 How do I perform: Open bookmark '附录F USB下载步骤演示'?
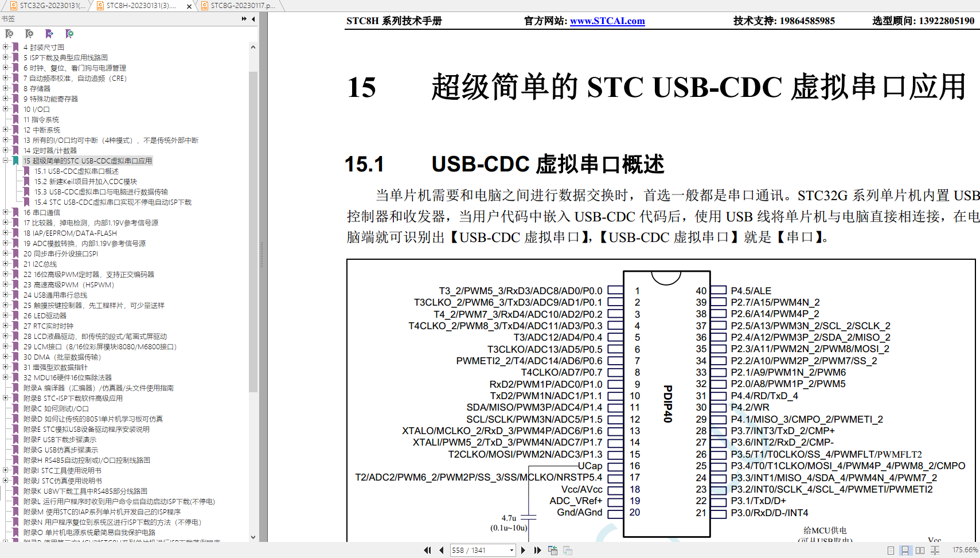tap(60, 439)
